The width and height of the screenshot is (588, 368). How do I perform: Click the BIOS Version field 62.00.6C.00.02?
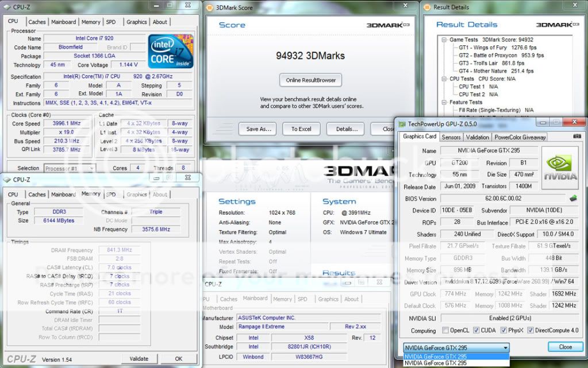pyautogui.click(x=503, y=198)
